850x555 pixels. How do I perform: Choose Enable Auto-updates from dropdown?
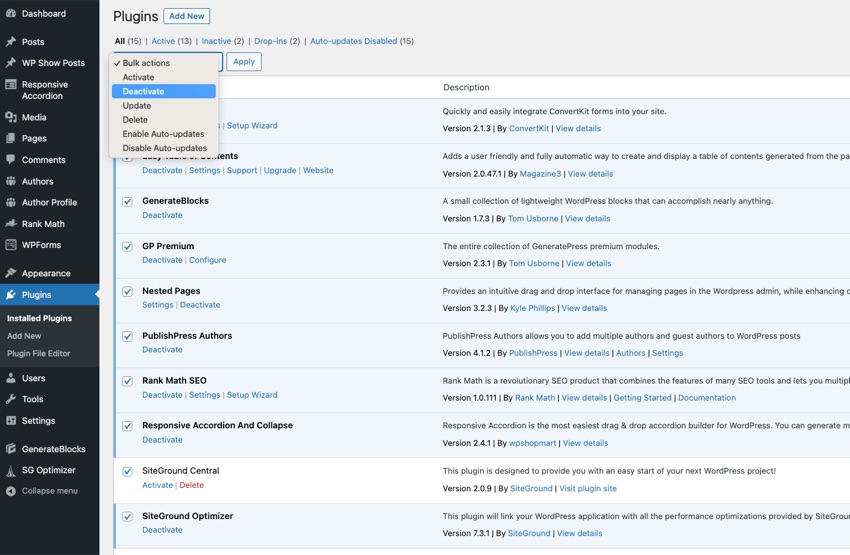(164, 133)
